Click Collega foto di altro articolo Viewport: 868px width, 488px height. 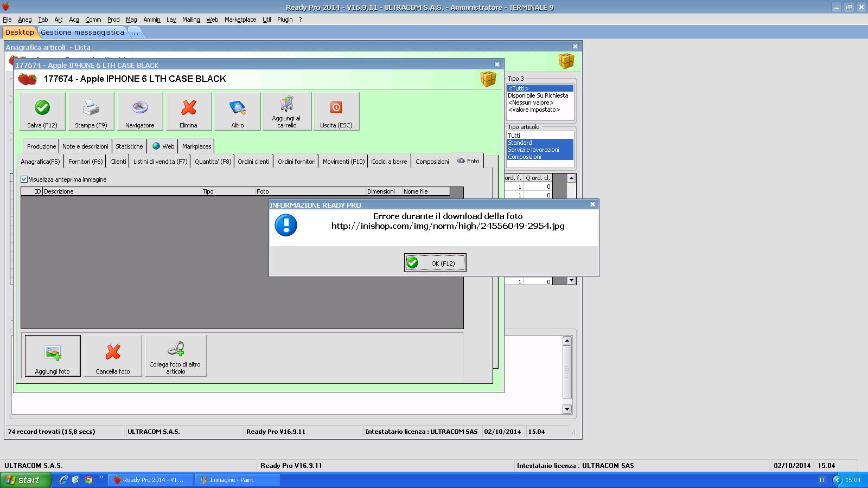pyautogui.click(x=176, y=356)
